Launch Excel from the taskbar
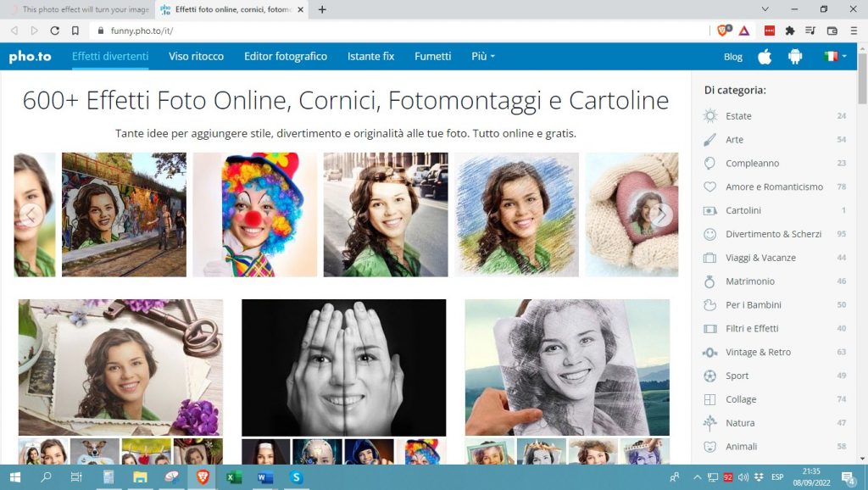This screenshot has width=868, height=490. (x=234, y=477)
